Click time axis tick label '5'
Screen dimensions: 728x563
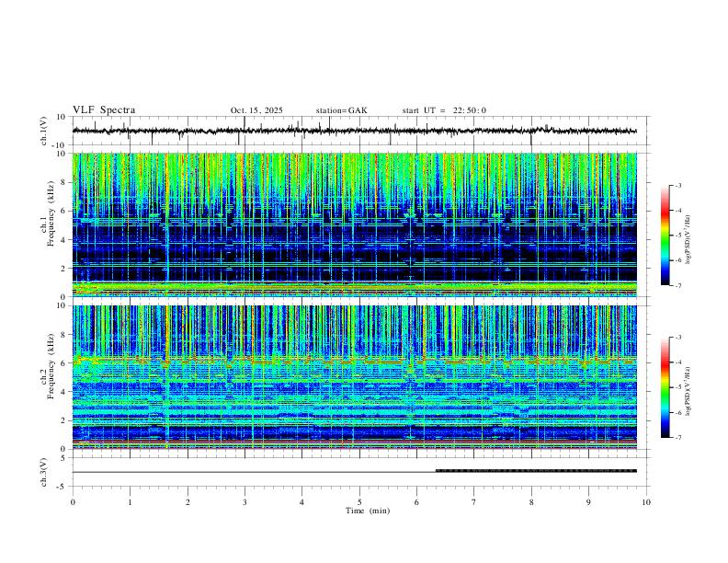click(359, 502)
